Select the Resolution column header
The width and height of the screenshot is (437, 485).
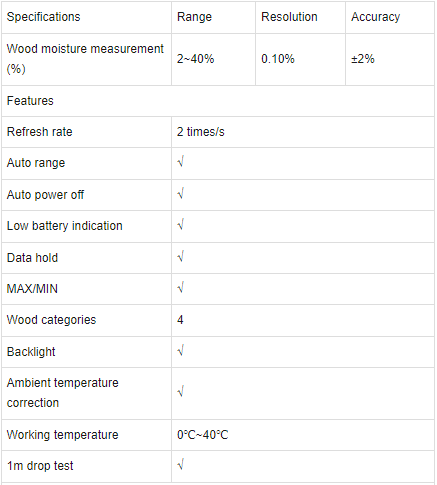click(289, 17)
